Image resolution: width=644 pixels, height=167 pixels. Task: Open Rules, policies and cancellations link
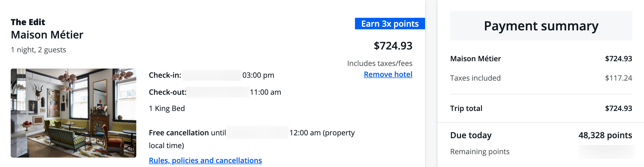[x=205, y=160]
